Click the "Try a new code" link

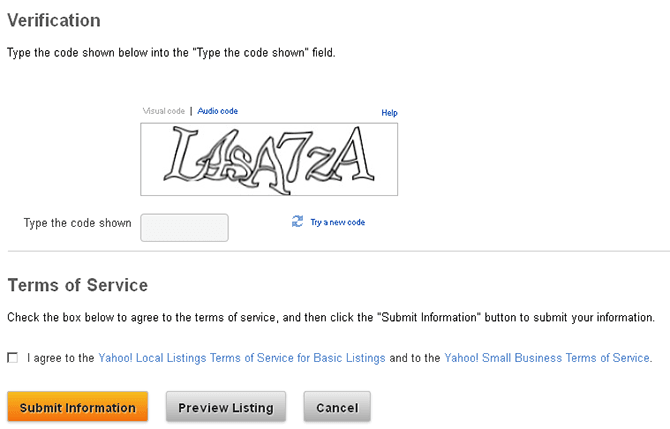[337, 222]
